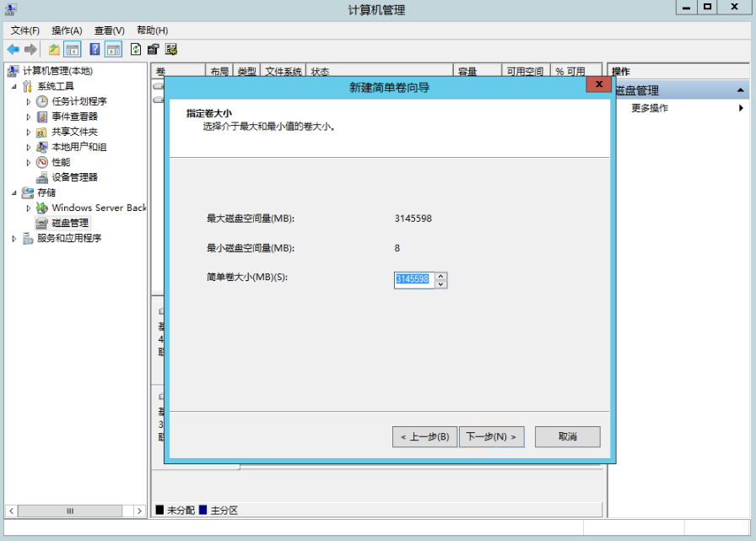756x541 pixels.
Task: Click right arrow of tree scrollbar
Action: [139, 511]
